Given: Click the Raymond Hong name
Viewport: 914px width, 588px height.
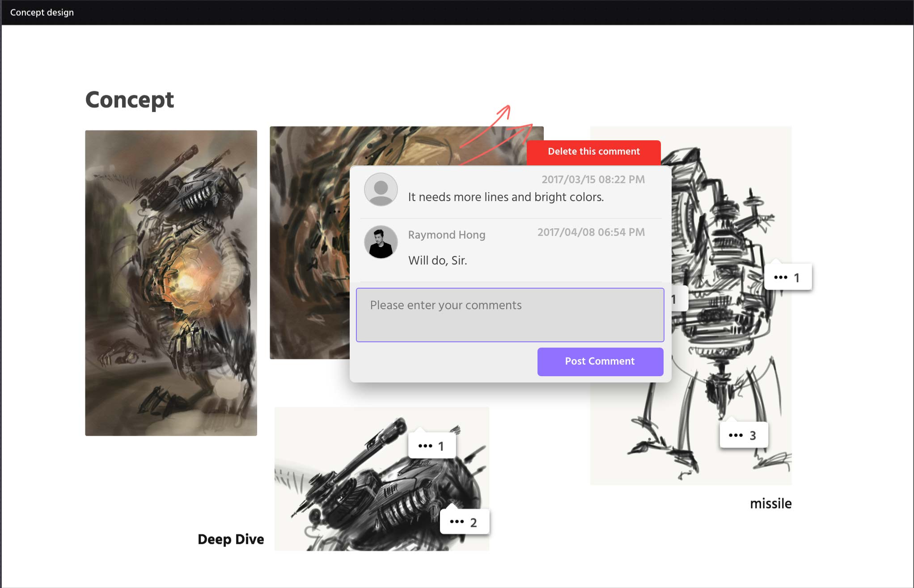Looking at the screenshot, I should [x=447, y=235].
